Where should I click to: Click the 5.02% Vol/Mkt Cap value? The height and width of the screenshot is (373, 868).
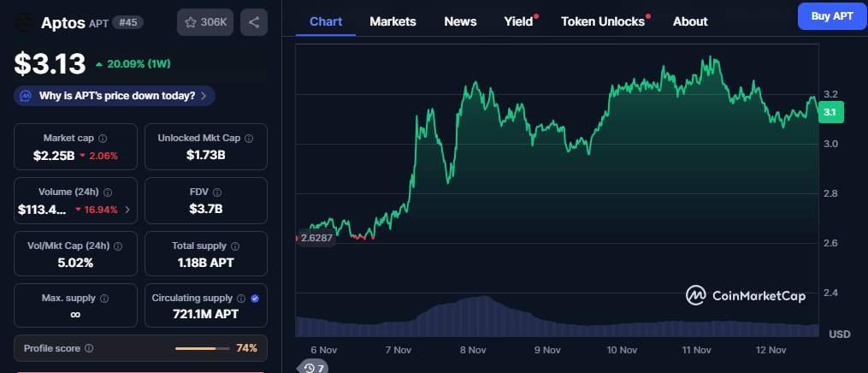[75, 263]
